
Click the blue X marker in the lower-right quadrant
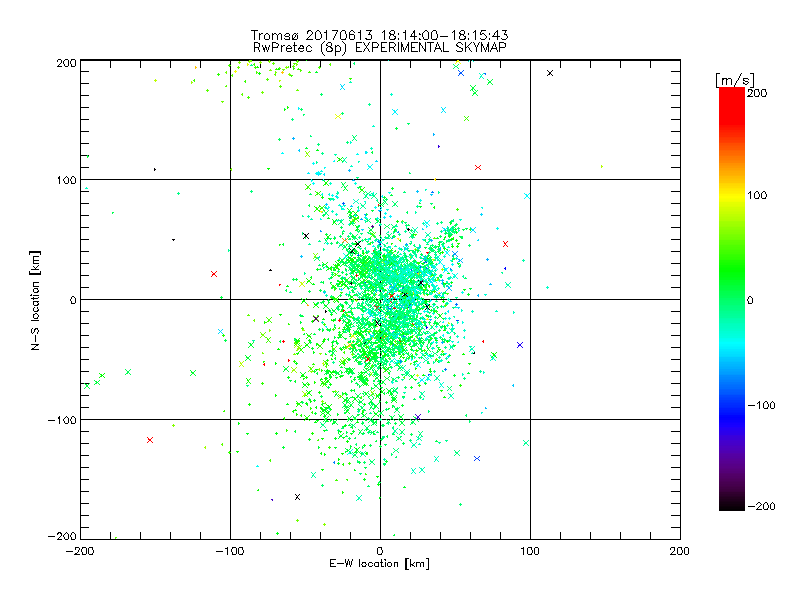point(477,459)
